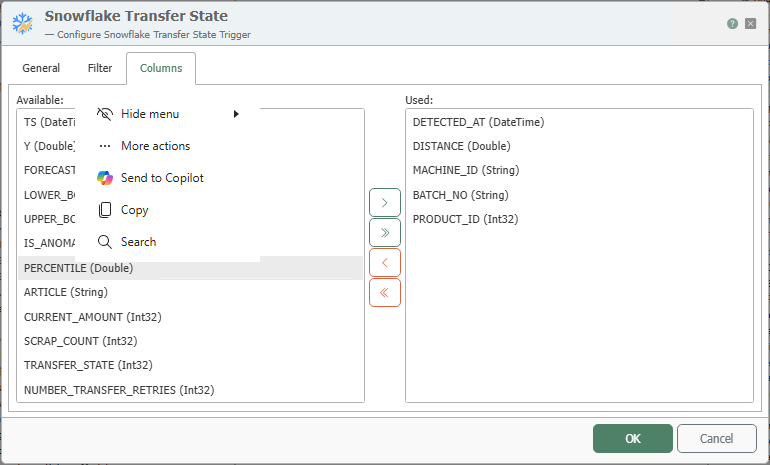The height and width of the screenshot is (465, 770).
Task: Move selected column to Used list
Action: (385, 203)
